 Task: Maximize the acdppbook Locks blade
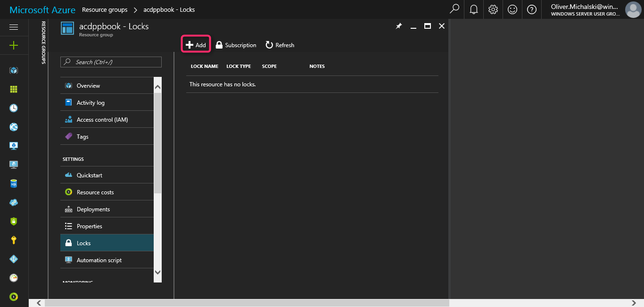tap(428, 26)
